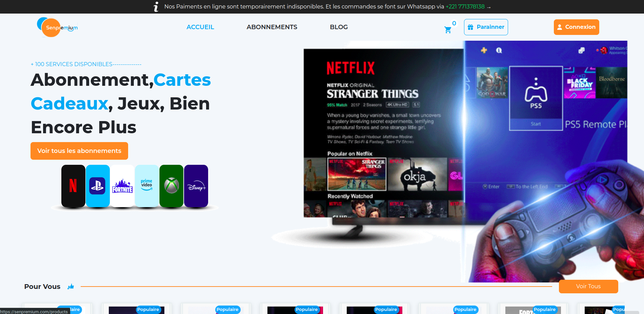Click a Populaire badge on a product card
Image resolution: width=644 pixels, height=314 pixels.
[148, 309]
